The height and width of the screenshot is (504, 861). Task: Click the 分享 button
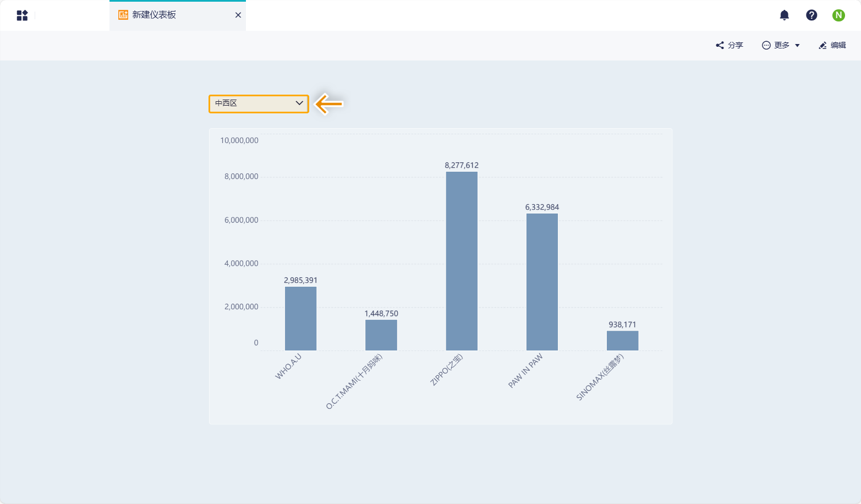click(x=730, y=45)
